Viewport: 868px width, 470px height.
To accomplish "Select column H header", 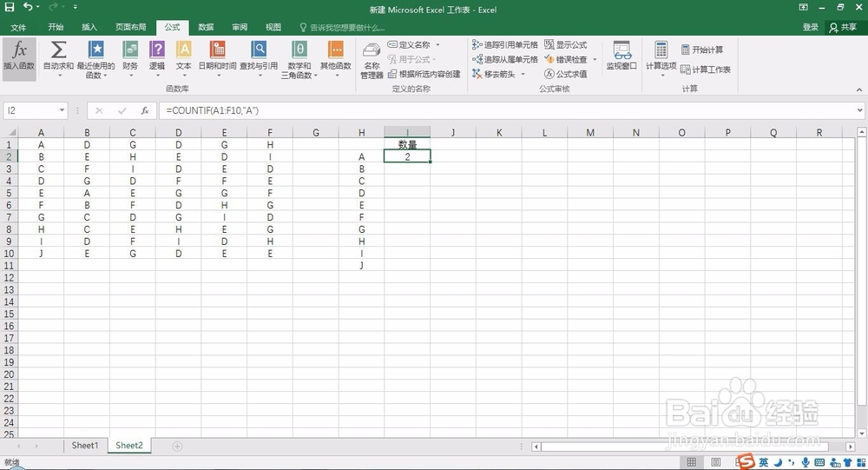I will coord(361,132).
